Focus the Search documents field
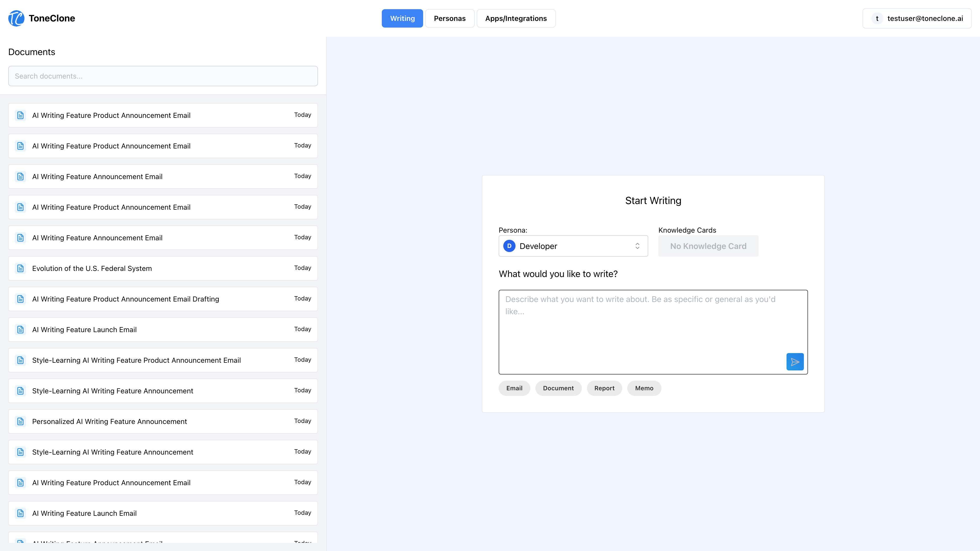This screenshot has width=980, height=551. tap(163, 76)
